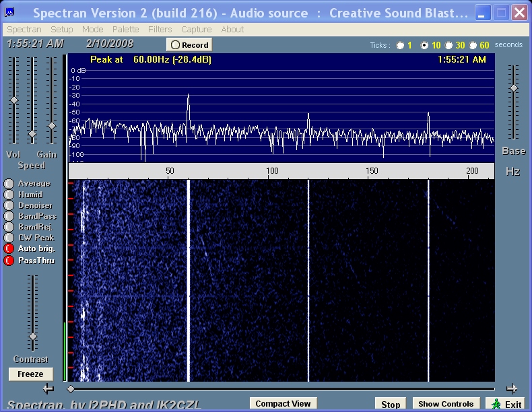Image resolution: width=532 pixels, height=412 pixels.
Task: Click the Record button
Action: coord(189,44)
